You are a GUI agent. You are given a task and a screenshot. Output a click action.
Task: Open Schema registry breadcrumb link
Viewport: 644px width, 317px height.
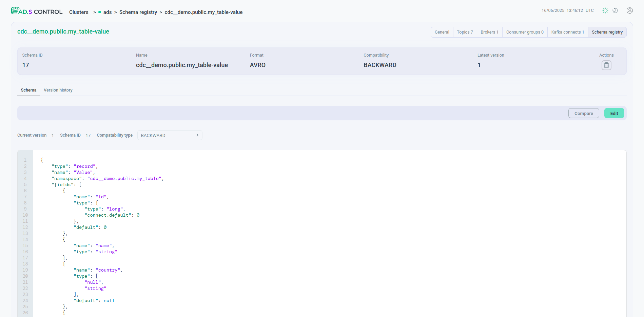(x=138, y=12)
